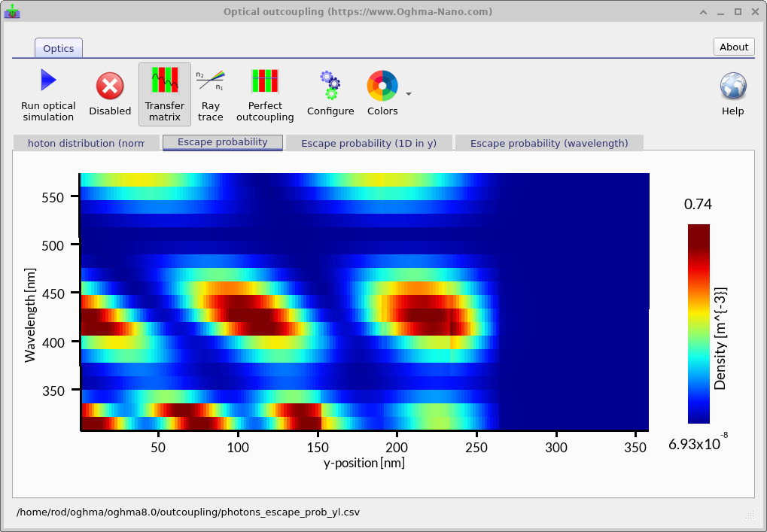This screenshot has width=767, height=532.
Task: Switch to the Photon distribution tab
Action: point(86,142)
